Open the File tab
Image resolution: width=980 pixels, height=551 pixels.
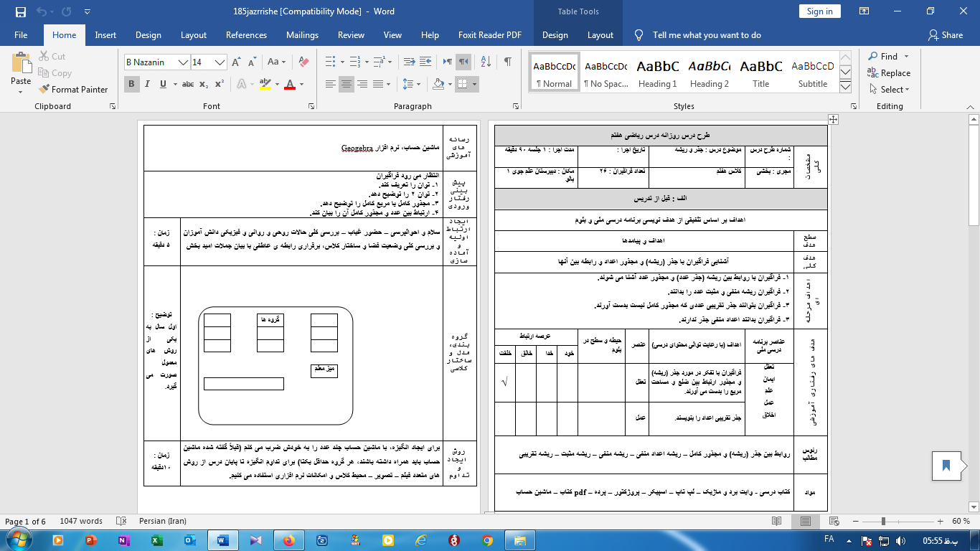point(21,34)
